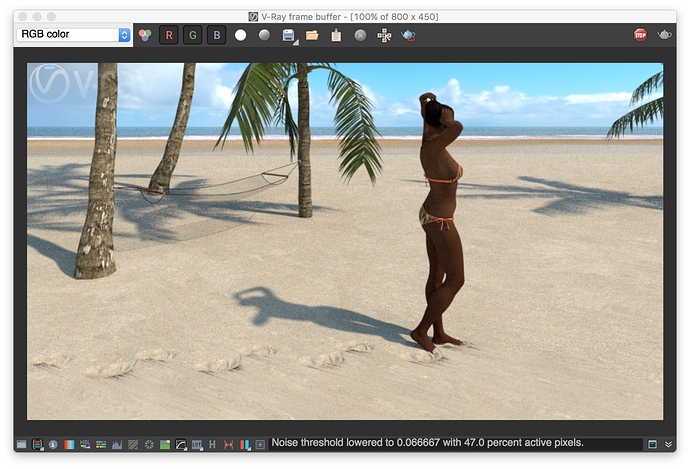Copy image to clipboard icon
The image size is (690, 469).
coord(336,35)
